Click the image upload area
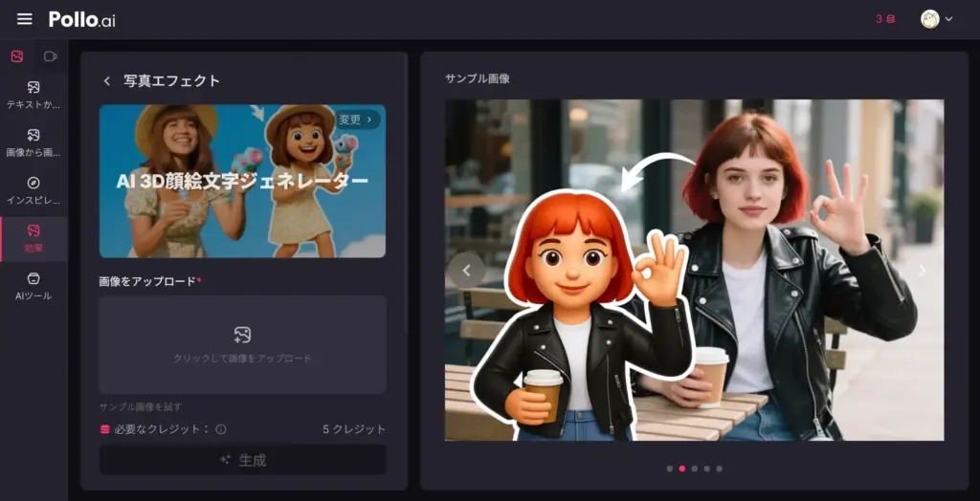Viewport: 980px width, 501px height. click(x=242, y=344)
